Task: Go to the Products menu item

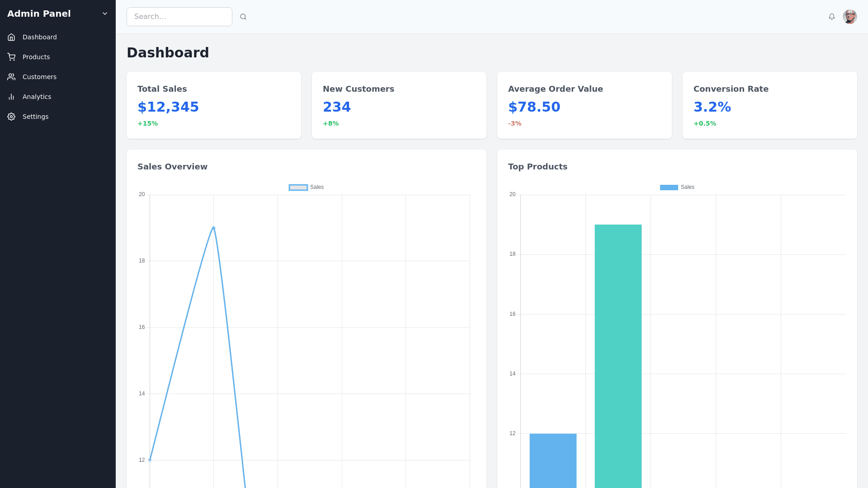Action: click(36, 57)
